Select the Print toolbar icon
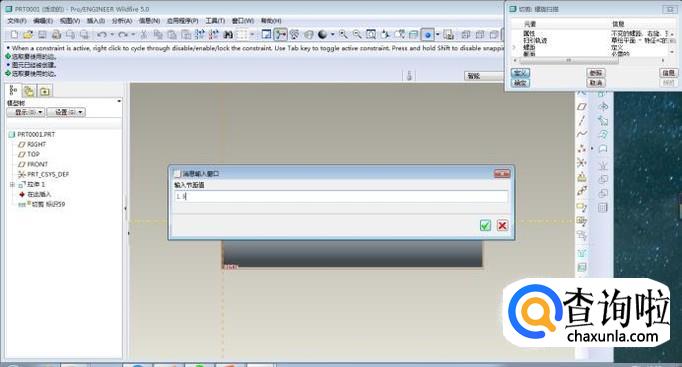This screenshot has height=367, width=682. pyautogui.click(x=56, y=34)
